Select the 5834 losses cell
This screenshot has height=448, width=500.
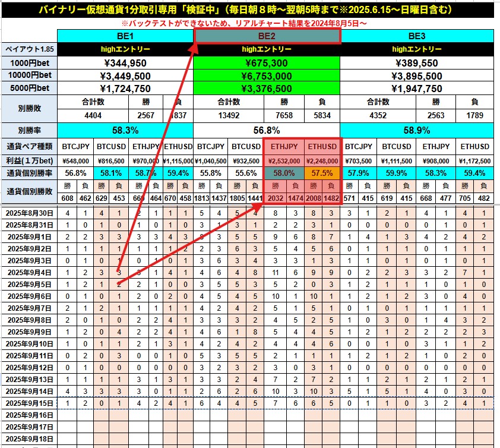click(322, 115)
